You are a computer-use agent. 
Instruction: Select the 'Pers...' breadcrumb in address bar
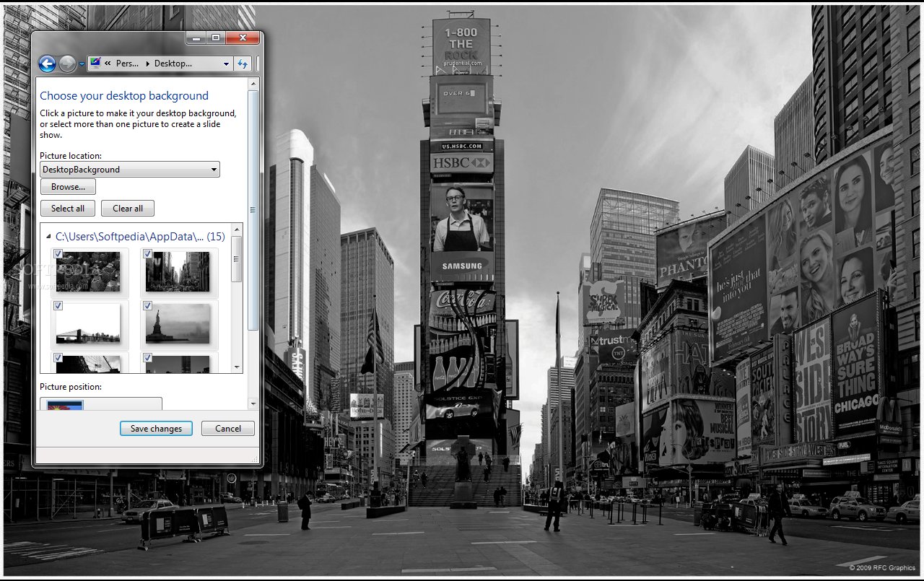coord(127,64)
